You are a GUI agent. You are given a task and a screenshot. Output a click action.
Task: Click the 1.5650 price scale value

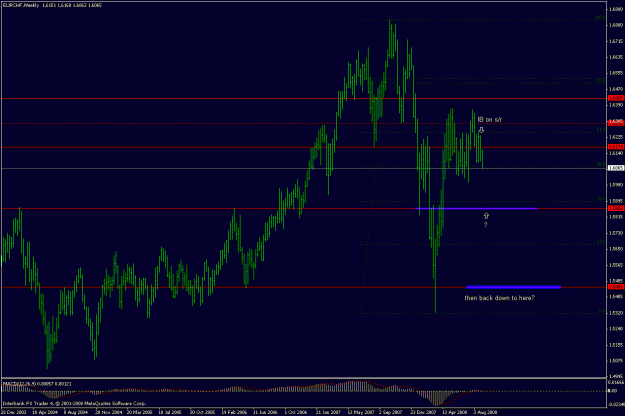coord(616,249)
